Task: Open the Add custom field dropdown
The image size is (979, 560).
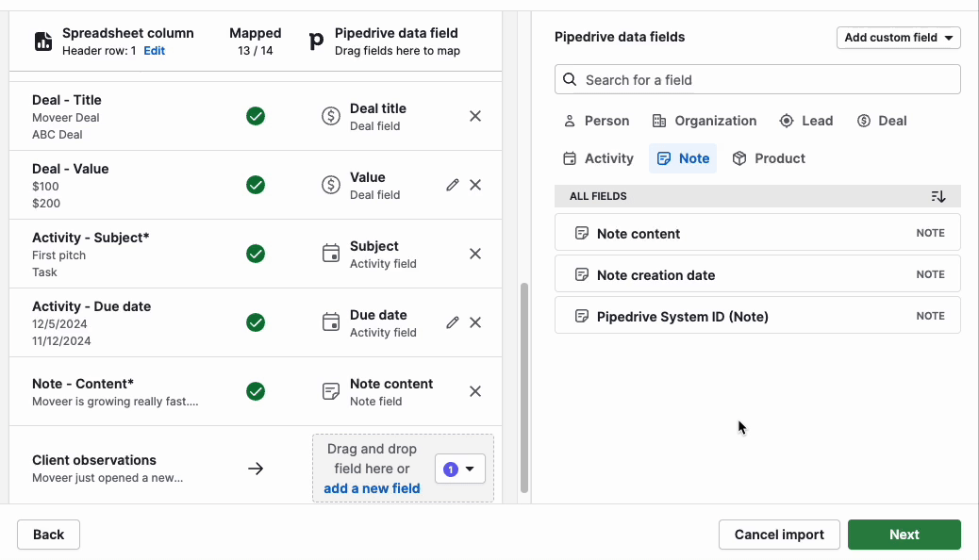Action: [x=899, y=38]
